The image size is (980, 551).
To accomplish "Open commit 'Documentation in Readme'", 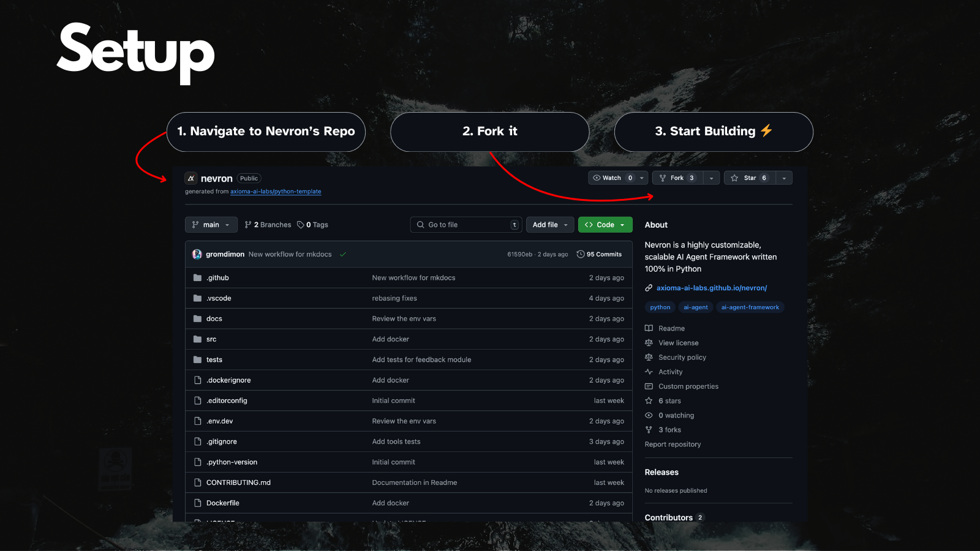I will [x=415, y=483].
